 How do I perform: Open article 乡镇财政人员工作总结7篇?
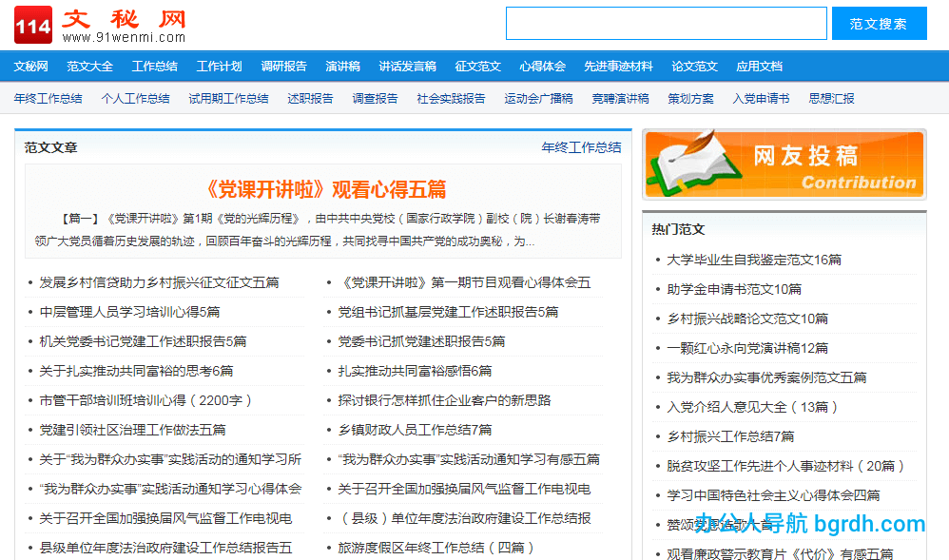pos(415,430)
